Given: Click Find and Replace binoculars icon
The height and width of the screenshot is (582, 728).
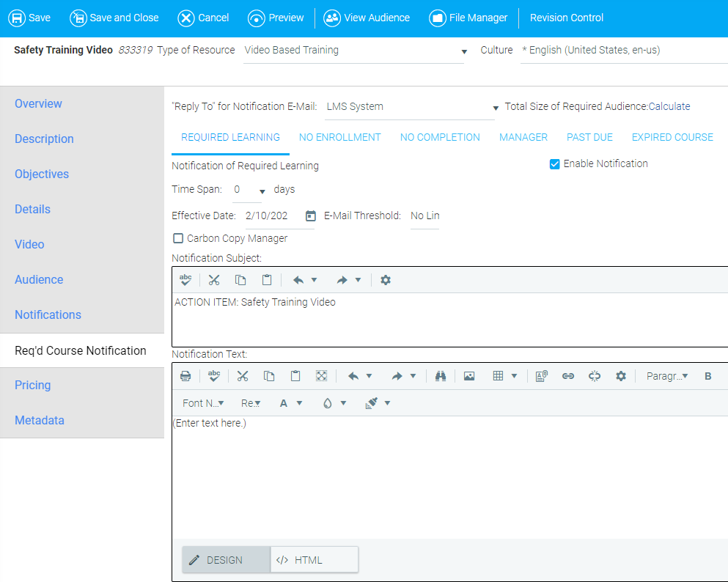Looking at the screenshot, I should (x=441, y=376).
